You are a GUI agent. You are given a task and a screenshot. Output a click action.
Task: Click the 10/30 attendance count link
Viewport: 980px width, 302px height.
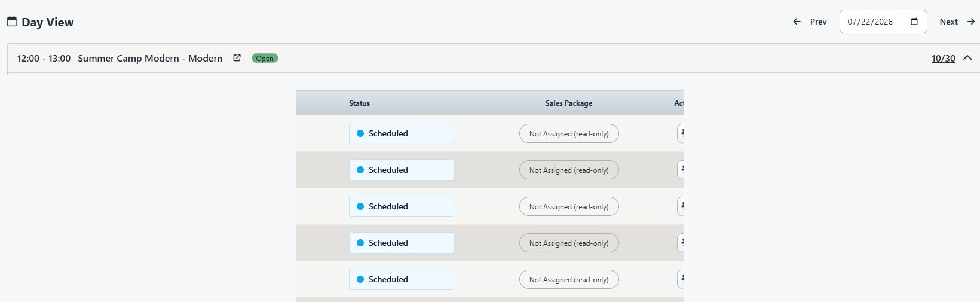pyautogui.click(x=944, y=58)
